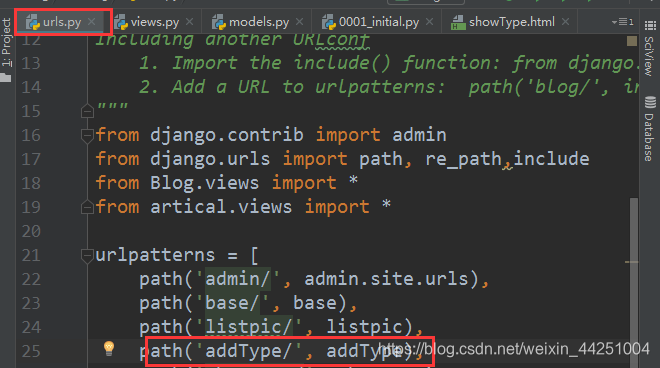Click 'urlpatterns' on line 21
660x368 pixels.
(155, 256)
